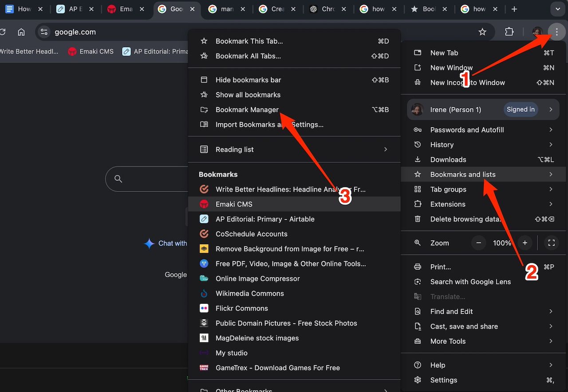Screen dimensions: 568x392
Task: Click the Home icon in toolbar
Action: pyautogui.click(x=21, y=32)
